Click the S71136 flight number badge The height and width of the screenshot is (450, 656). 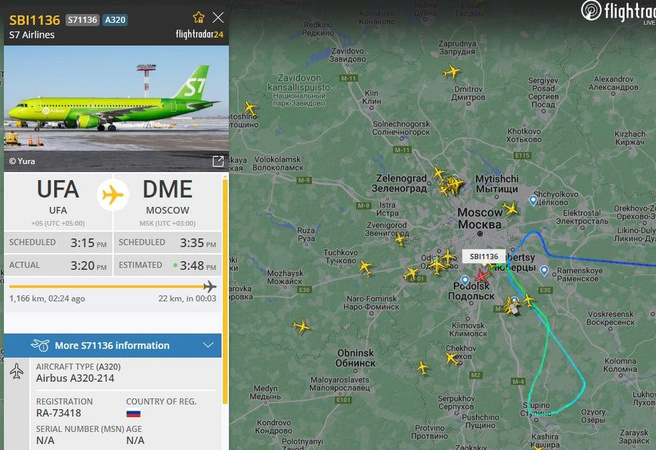pos(82,20)
